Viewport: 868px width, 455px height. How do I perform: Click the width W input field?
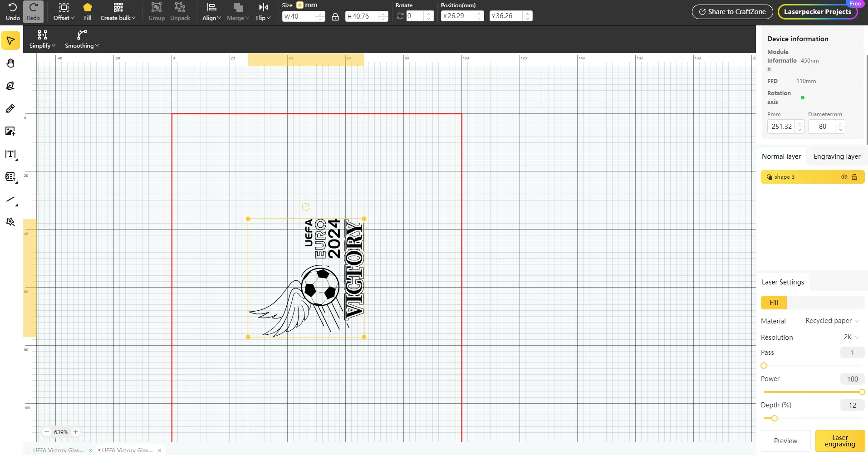[x=304, y=16]
